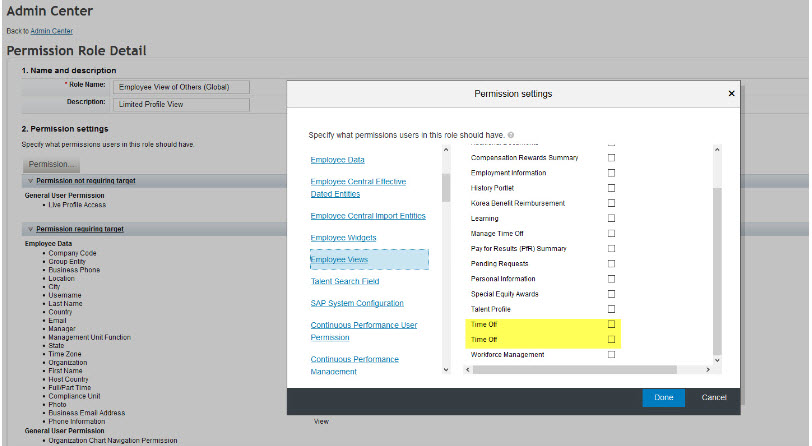Viewport: 812px width, 446px height.
Task: Click right arrow of horizontal scrollbar
Action: 708,369
